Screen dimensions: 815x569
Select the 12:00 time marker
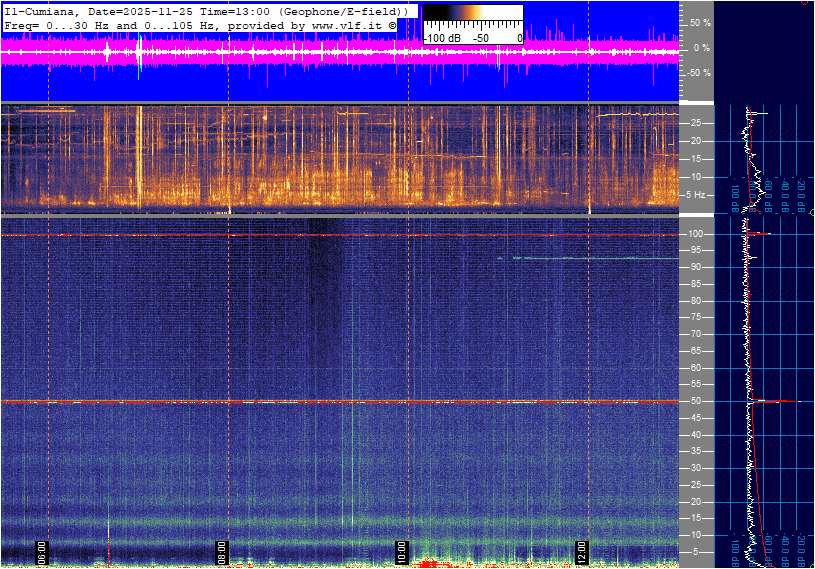coord(582,550)
